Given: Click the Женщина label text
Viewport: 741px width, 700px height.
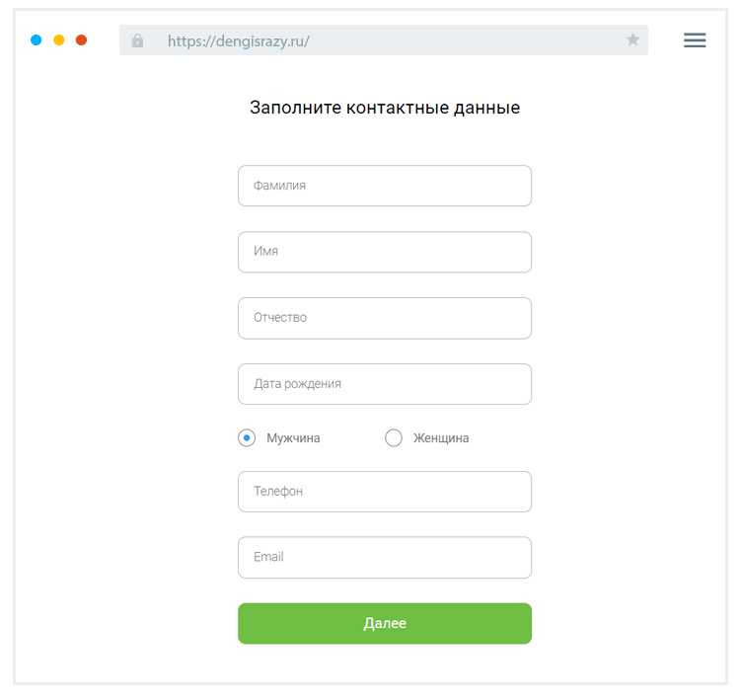Looking at the screenshot, I should point(441,438).
